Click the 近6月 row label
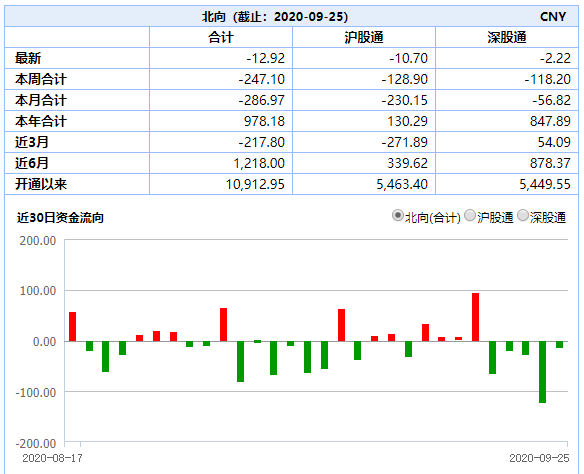Image resolution: width=584 pixels, height=474 pixels. 32,163
